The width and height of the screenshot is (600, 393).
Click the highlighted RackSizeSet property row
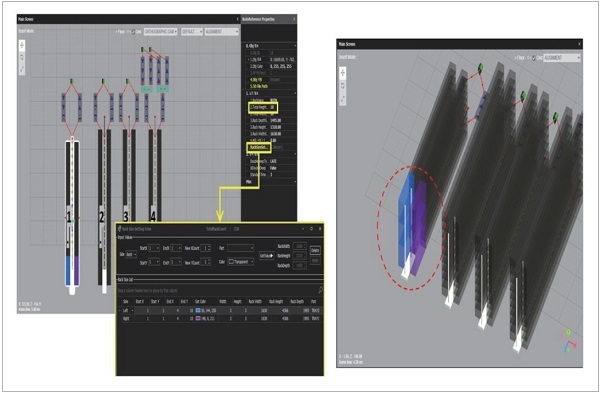click(260, 147)
